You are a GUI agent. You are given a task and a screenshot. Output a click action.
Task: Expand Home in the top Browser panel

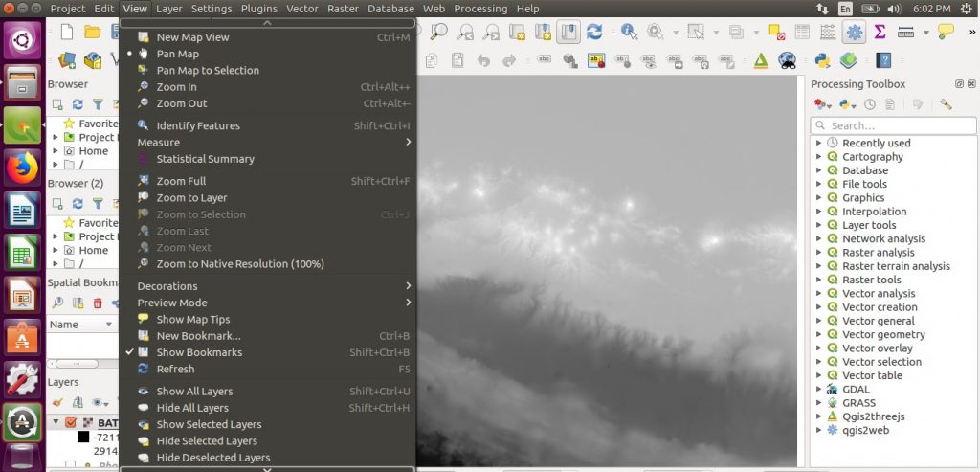(55, 151)
